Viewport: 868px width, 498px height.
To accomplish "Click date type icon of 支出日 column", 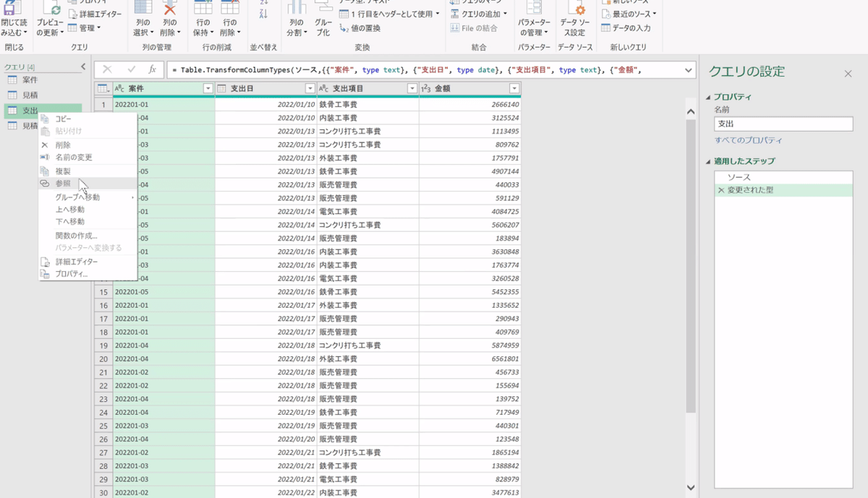I will (x=222, y=89).
